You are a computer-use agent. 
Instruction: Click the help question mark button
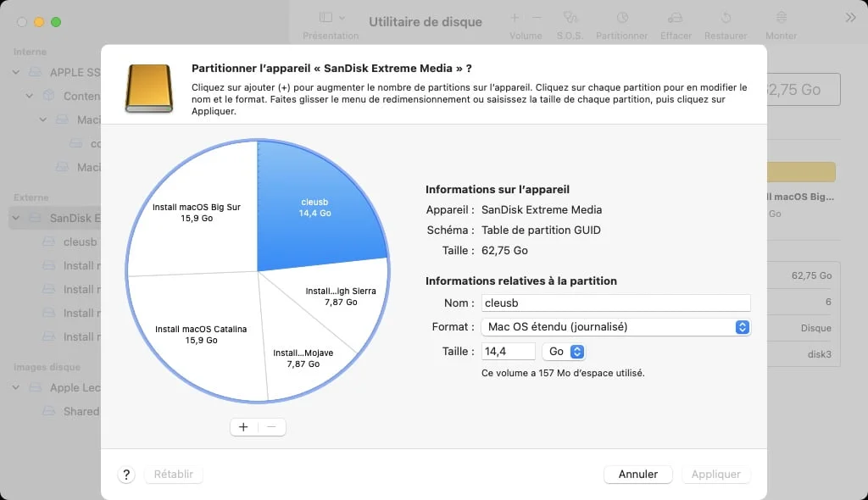pyautogui.click(x=125, y=474)
